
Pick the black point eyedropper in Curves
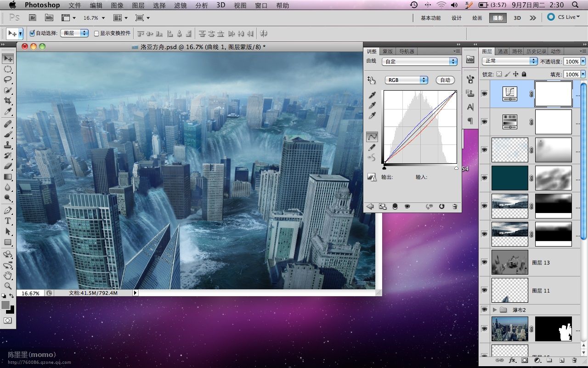[372, 95]
